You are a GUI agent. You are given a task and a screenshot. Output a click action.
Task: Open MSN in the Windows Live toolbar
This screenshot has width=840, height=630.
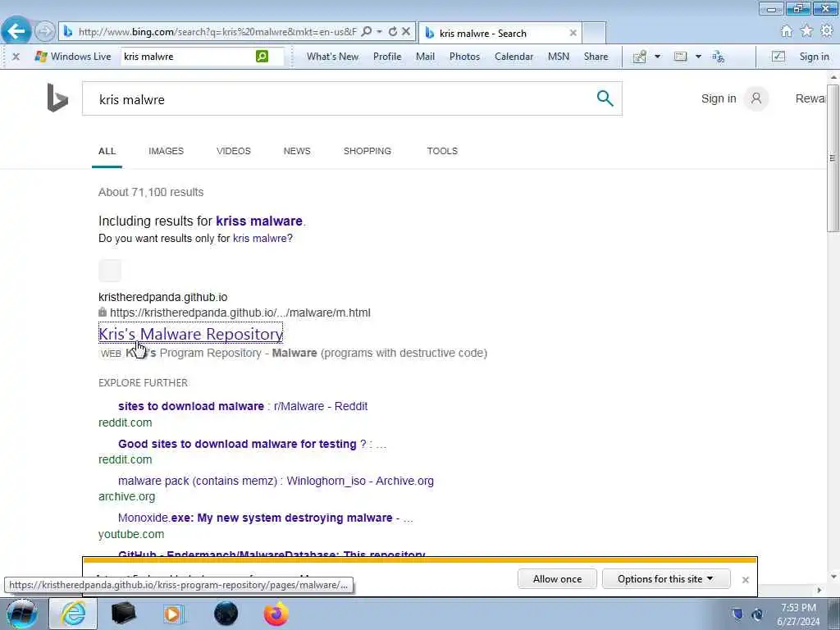(x=558, y=57)
